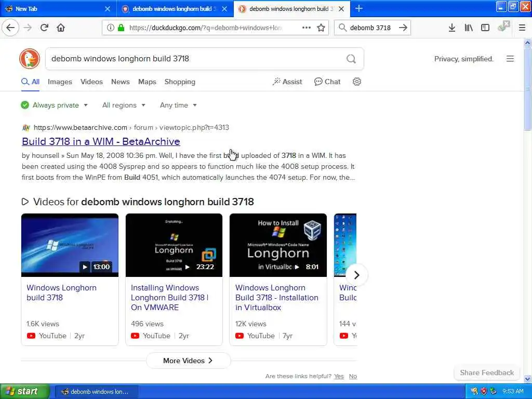Select the All results category
This screenshot has width=532, height=399.
tap(30, 82)
